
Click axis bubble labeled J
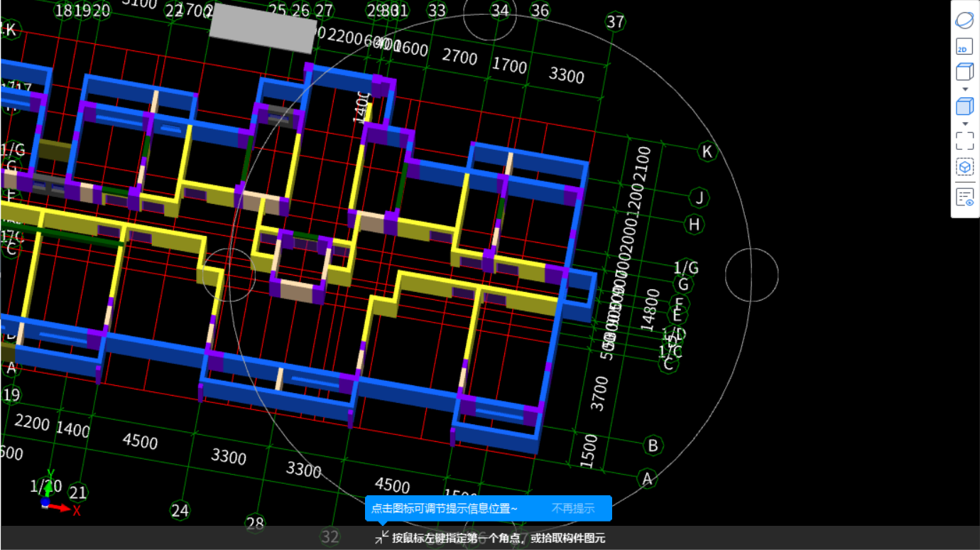(x=699, y=197)
